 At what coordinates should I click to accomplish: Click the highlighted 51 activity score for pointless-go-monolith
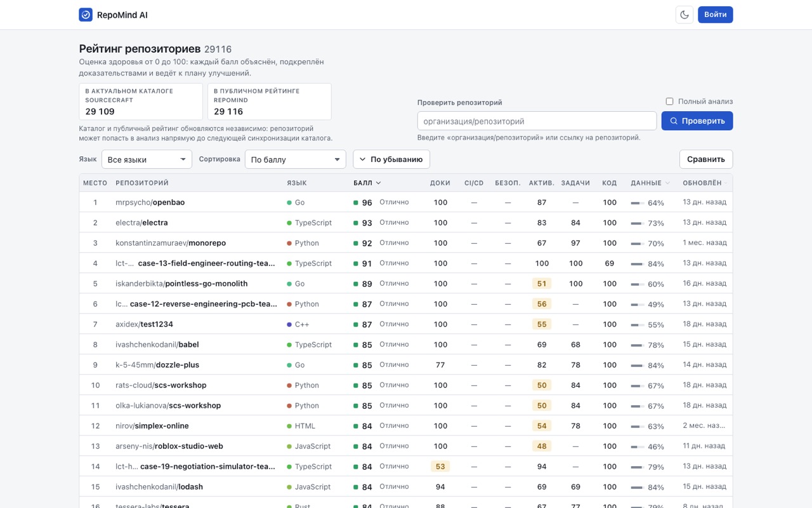point(542,284)
